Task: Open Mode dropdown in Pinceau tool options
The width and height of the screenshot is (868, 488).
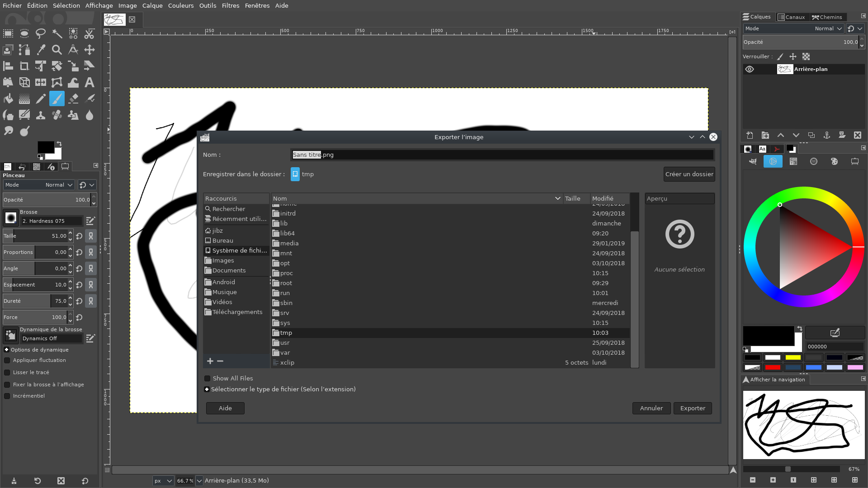Action: (x=38, y=185)
